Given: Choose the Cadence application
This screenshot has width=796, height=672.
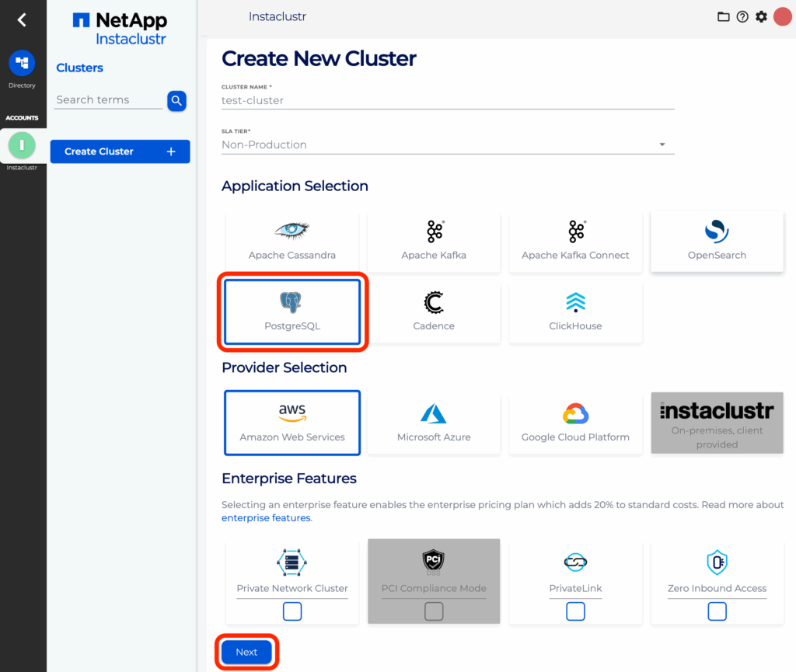Looking at the screenshot, I should click(x=433, y=312).
